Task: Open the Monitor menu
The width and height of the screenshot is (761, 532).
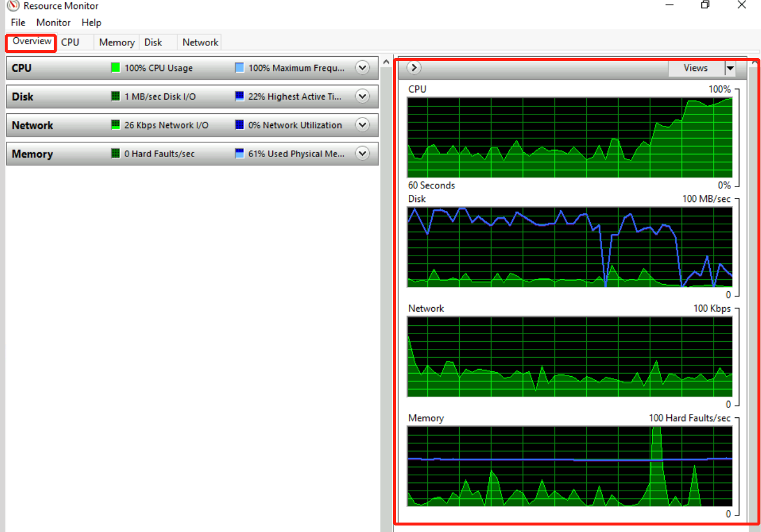Action: pyautogui.click(x=53, y=22)
